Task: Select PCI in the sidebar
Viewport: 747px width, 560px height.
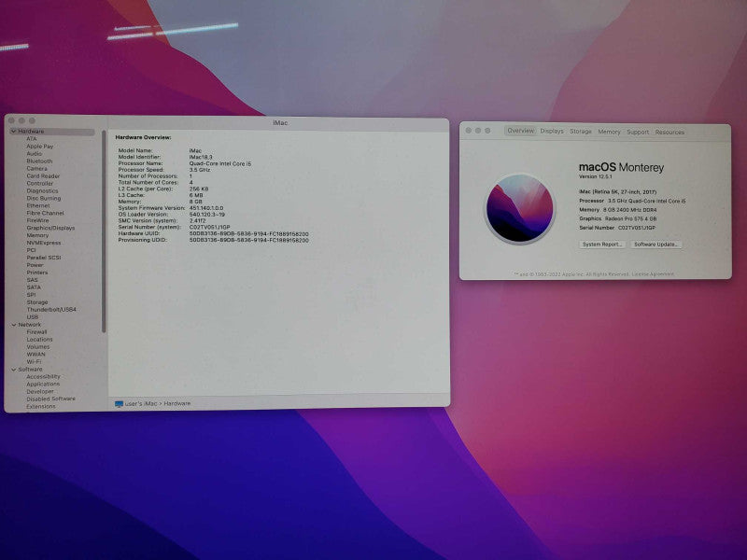Action: click(31, 250)
